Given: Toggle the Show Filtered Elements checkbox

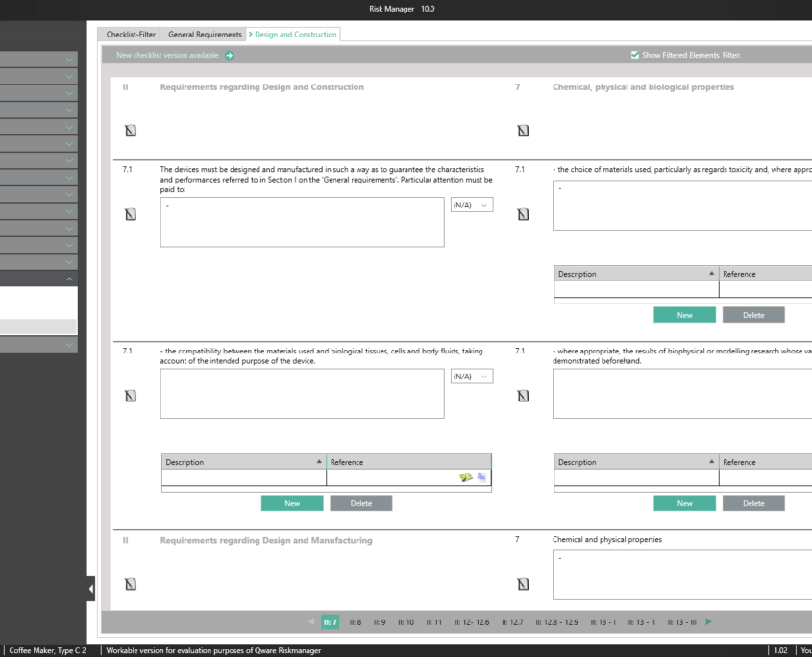Looking at the screenshot, I should click(634, 55).
